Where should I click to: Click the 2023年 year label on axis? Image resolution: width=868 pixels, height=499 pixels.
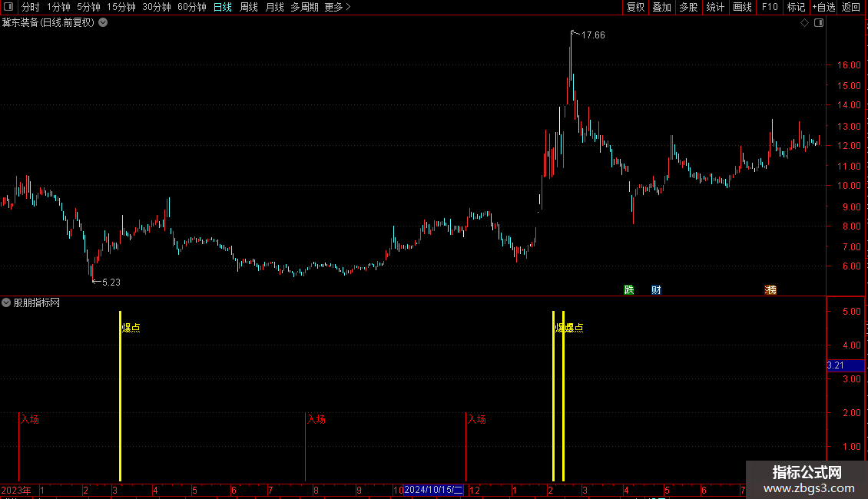click(16, 490)
